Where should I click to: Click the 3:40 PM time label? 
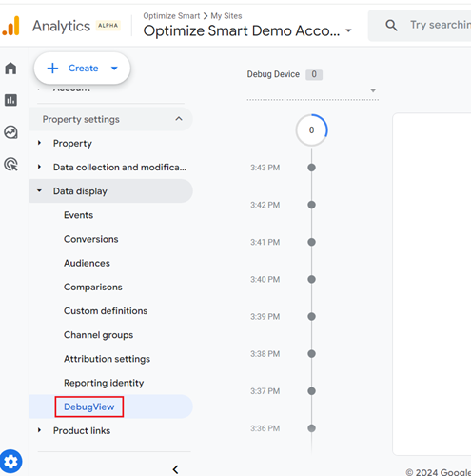[265, 279]
